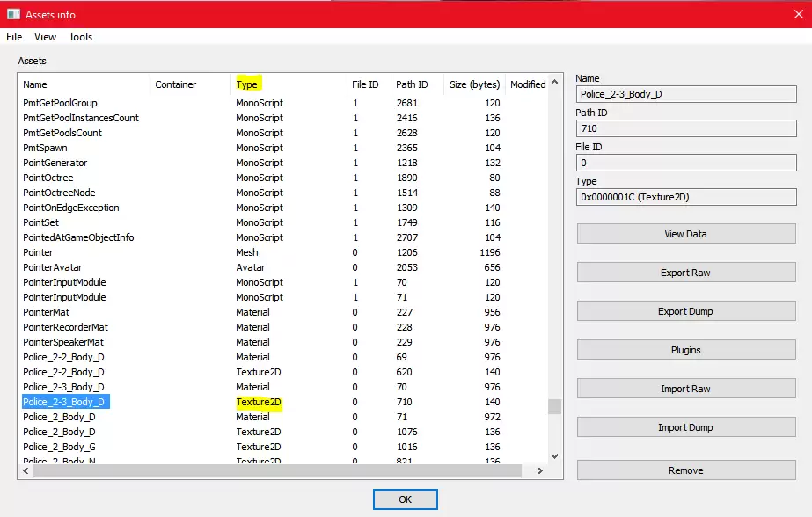Select the PmtSpawn row
Screen dimensions: 812x517
[282, 148]
